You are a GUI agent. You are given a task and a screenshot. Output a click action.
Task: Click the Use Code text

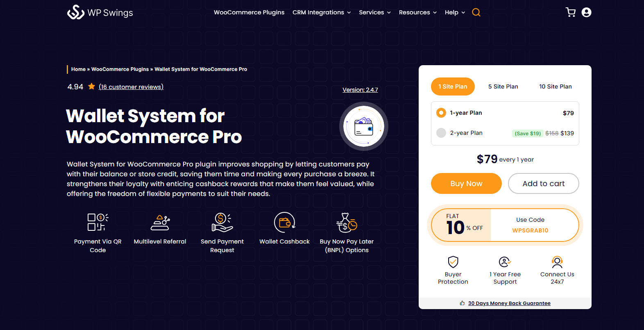tap(530, 220)
